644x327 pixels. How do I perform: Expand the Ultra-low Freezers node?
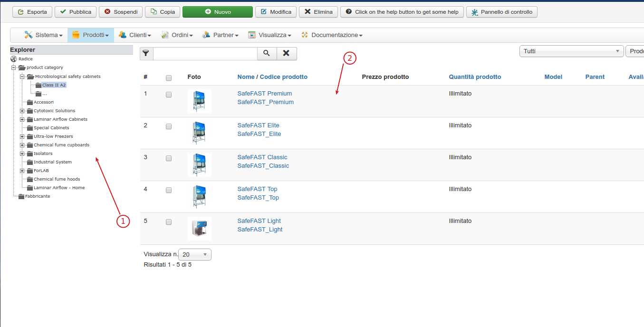22,136
